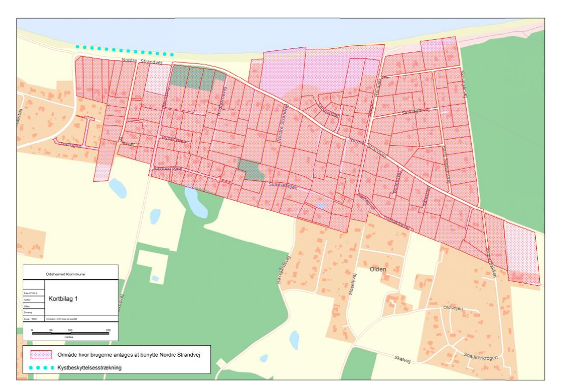Click the 'Bakkevejen' road label

[167, 169]
